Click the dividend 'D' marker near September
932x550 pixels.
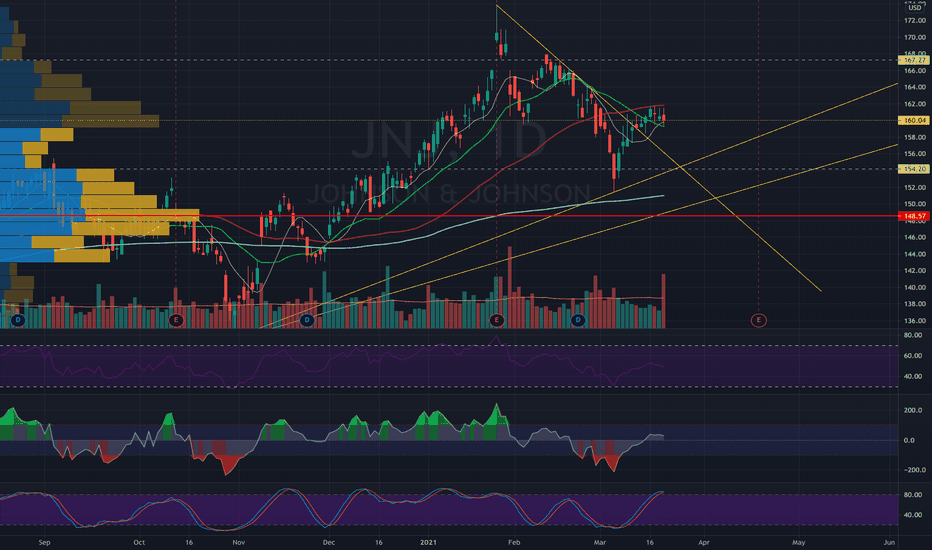click(x=18, y=320)
